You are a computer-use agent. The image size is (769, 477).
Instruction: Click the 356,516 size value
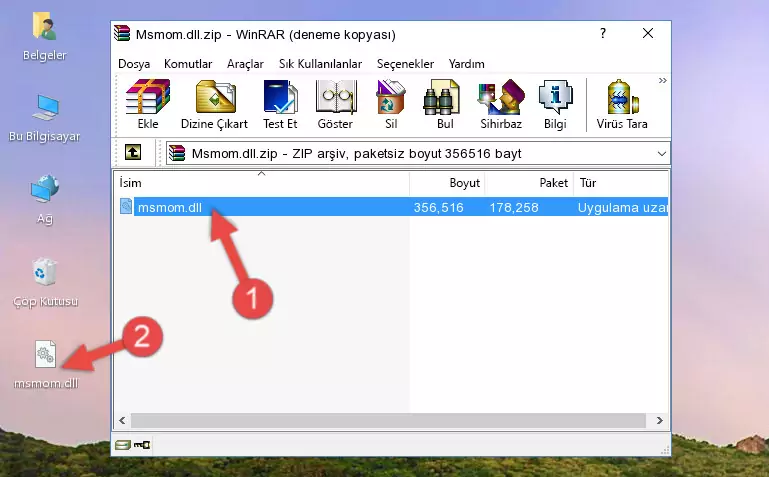click(438, 207)
